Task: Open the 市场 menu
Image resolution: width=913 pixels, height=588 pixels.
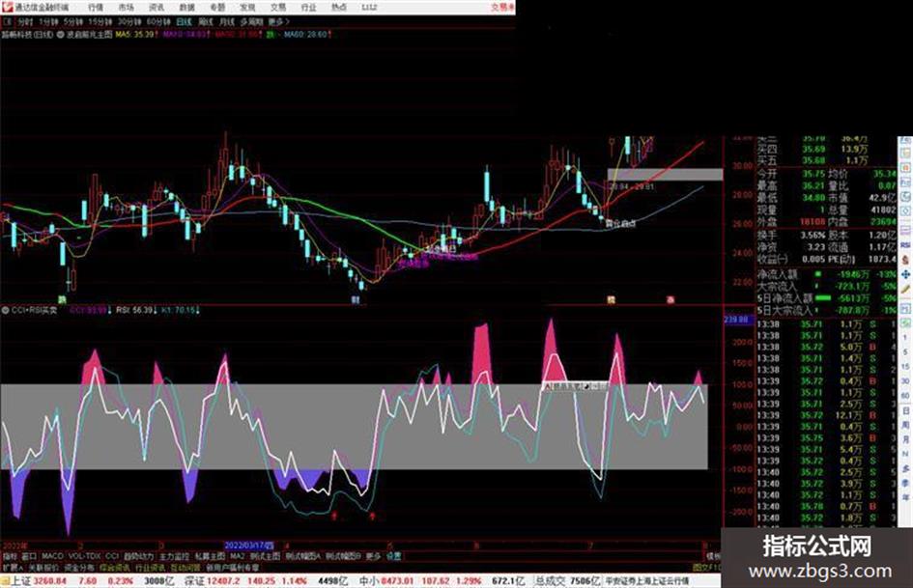Action: [x=127, y=8]
